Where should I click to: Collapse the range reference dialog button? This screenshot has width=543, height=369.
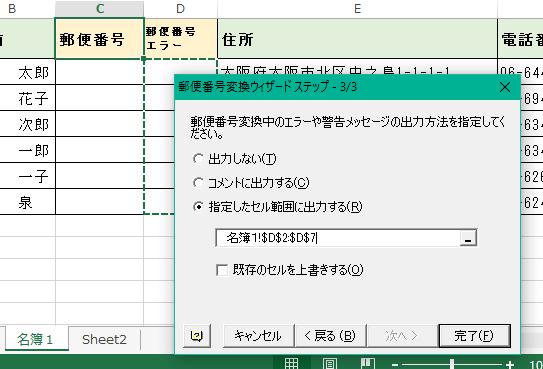click(x=468, y=238)
